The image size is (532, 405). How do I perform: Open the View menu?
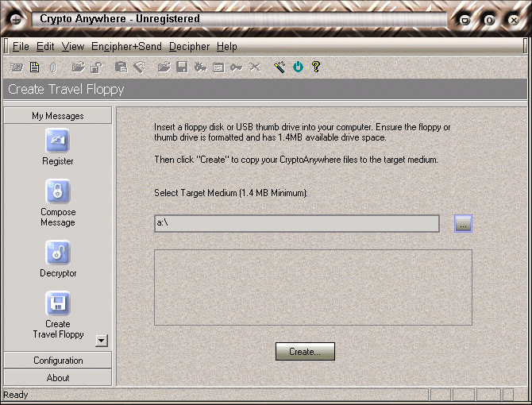click(x=73, y=47)
